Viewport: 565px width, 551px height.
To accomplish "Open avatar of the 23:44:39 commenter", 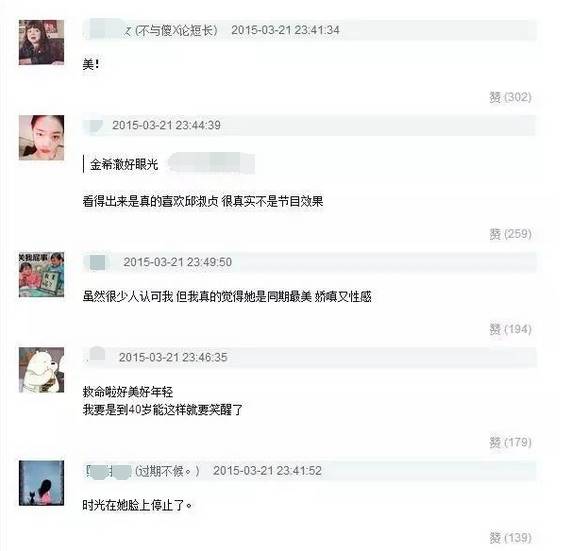I will pos(41,138).
